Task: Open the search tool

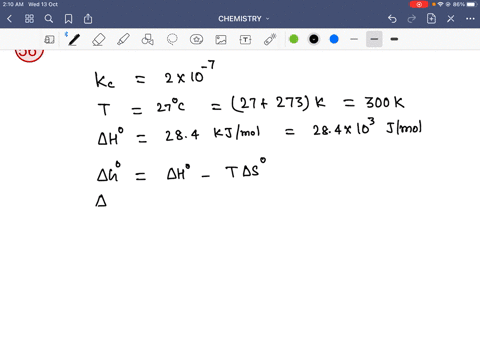Action: [49, 19]
